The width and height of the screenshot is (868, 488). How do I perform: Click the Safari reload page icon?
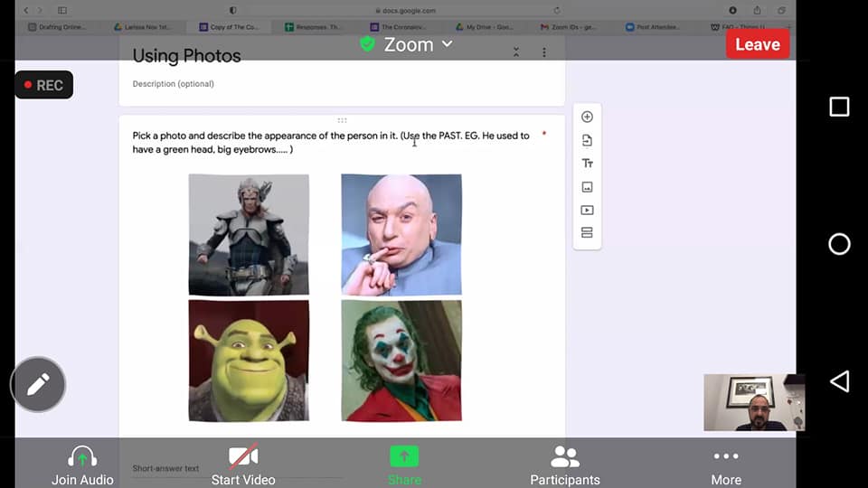[x=557, y=11]
